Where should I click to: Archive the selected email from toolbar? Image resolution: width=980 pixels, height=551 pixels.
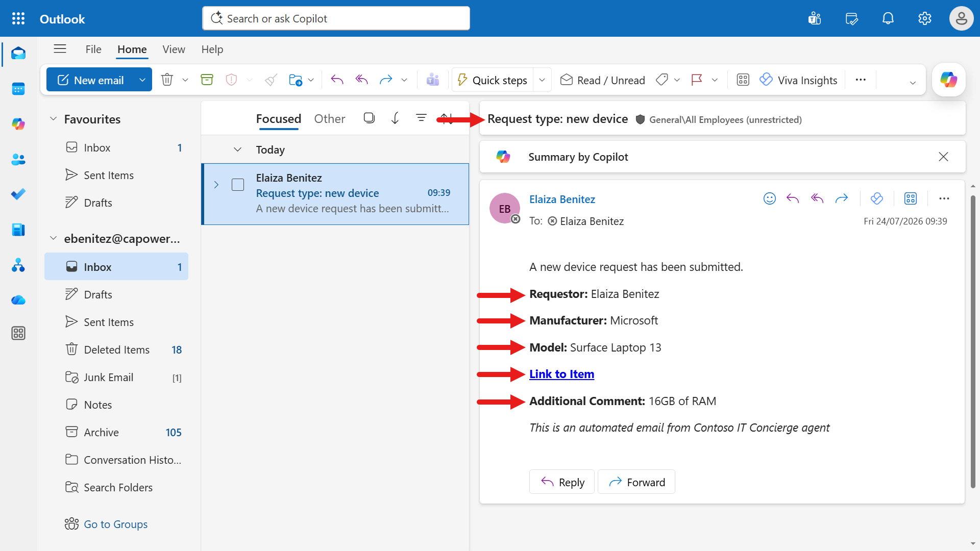click(x=207, y=80)
